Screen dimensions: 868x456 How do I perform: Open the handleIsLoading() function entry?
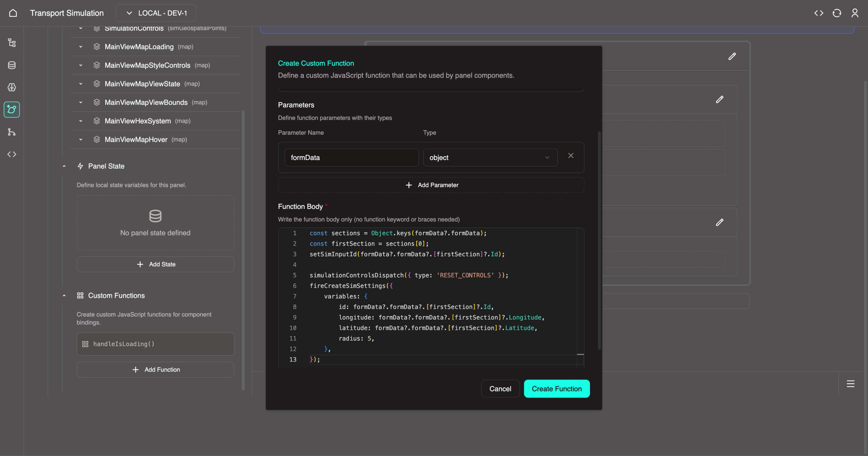click(x=155, y=344)
